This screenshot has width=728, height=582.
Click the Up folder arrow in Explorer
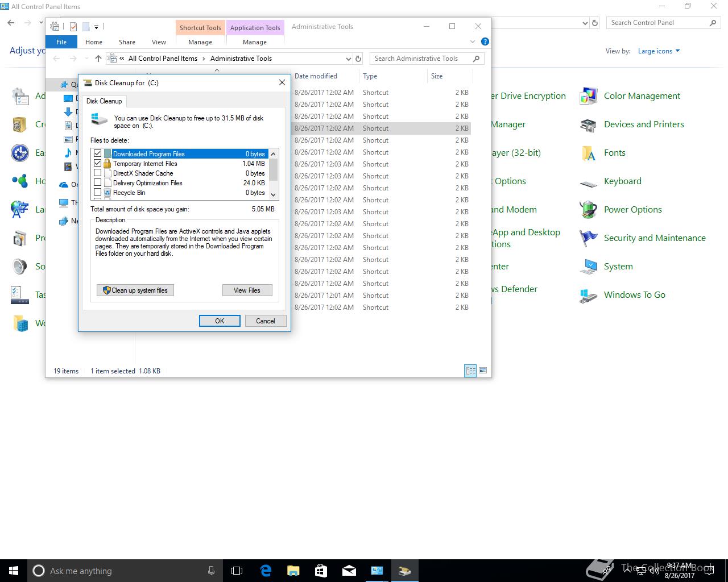click(98, 59)
